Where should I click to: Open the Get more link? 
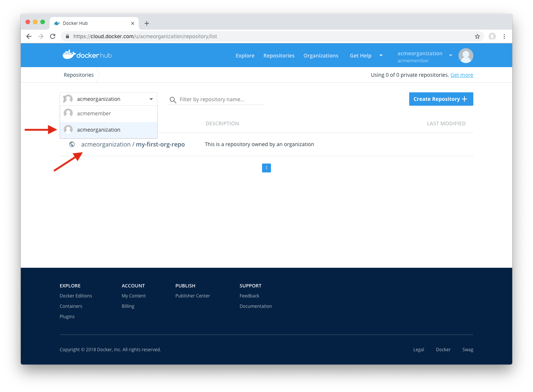click(461, 75)
